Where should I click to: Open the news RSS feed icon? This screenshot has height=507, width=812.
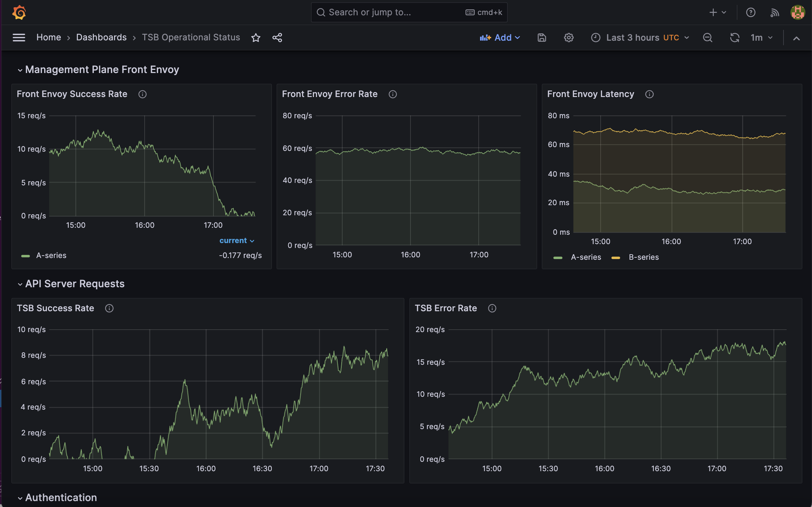(x=774, y=13)
